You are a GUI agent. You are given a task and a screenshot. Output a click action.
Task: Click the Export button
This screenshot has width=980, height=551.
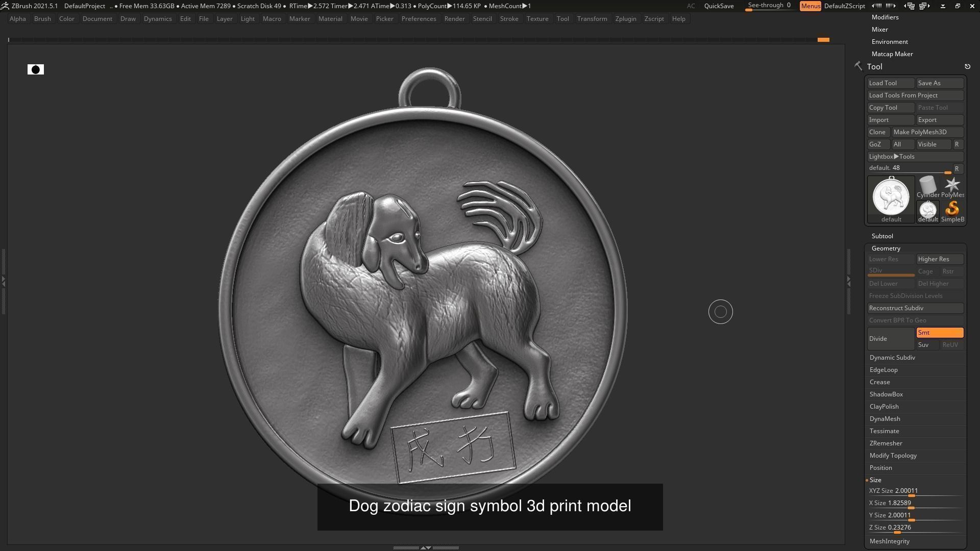[x=940, y=120]
